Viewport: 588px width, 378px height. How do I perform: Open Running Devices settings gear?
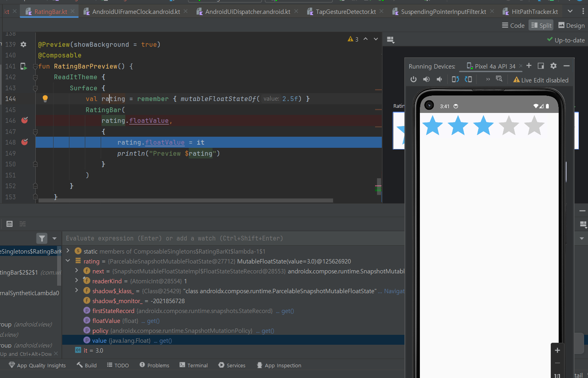[x=554, y=66]
